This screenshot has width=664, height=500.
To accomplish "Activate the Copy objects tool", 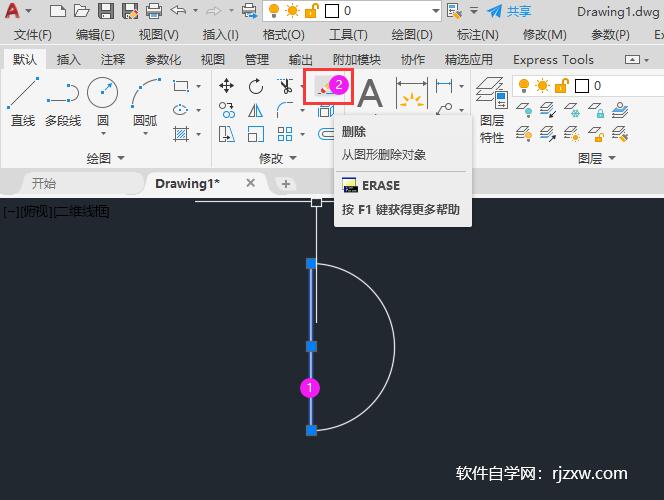I will coord(227,110).
